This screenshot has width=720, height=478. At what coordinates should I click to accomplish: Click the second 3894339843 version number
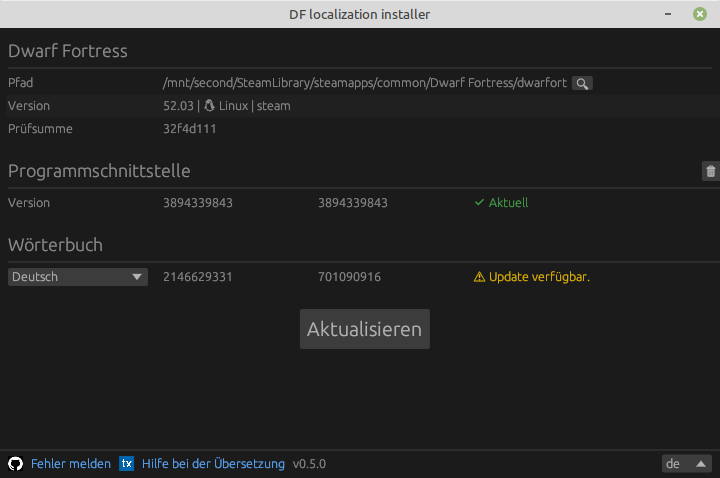353,202
